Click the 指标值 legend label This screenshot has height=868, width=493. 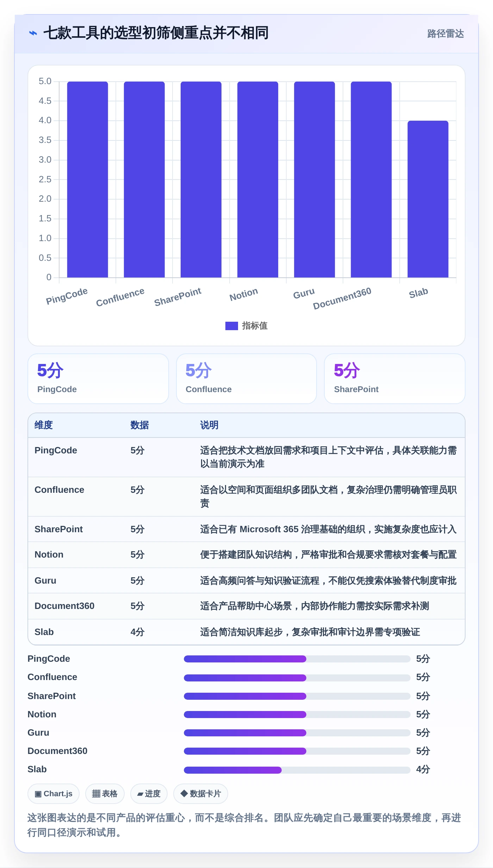click(255, 326)
